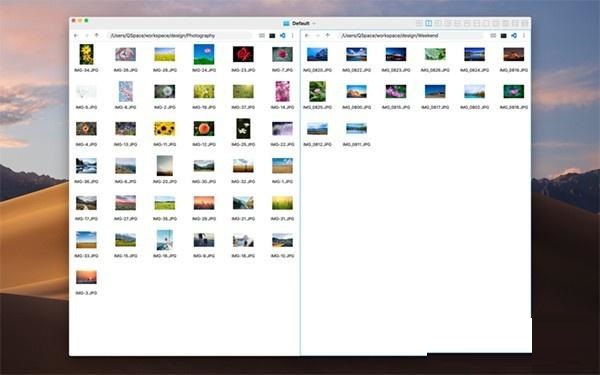The image size is (600, 375).
Task: Open the Default workspace dropdown
Action: [300, 23]
